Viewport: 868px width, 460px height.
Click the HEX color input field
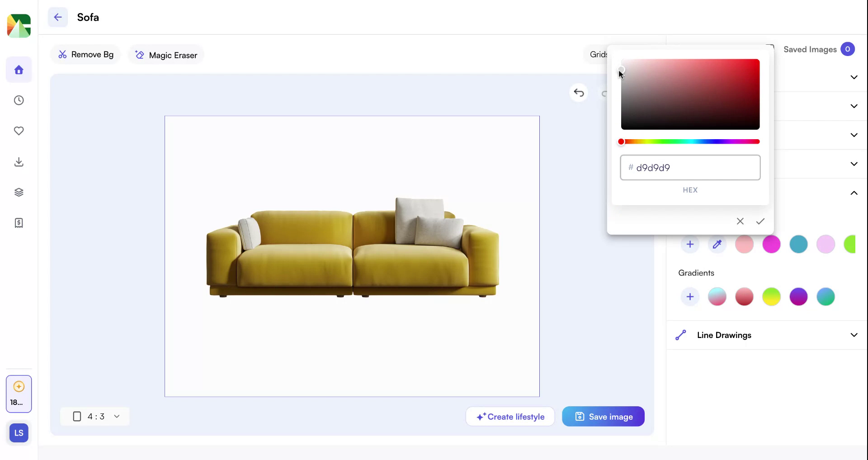tap(690, 167)
